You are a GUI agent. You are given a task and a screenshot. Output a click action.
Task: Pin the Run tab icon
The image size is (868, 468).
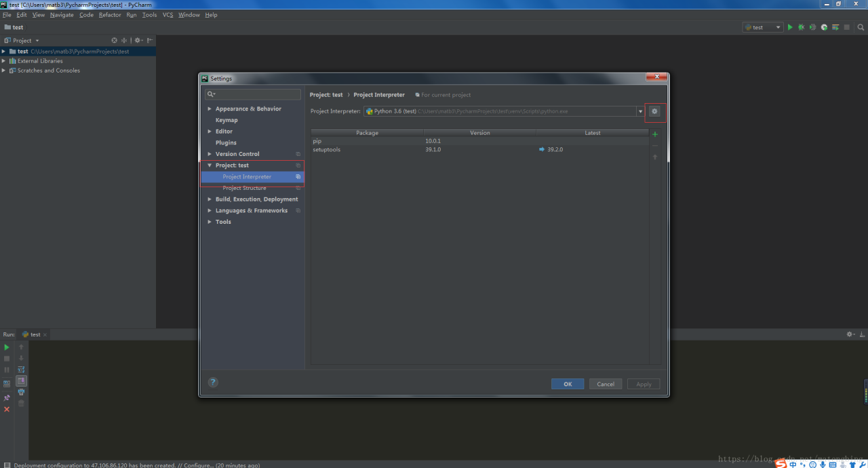7,397
